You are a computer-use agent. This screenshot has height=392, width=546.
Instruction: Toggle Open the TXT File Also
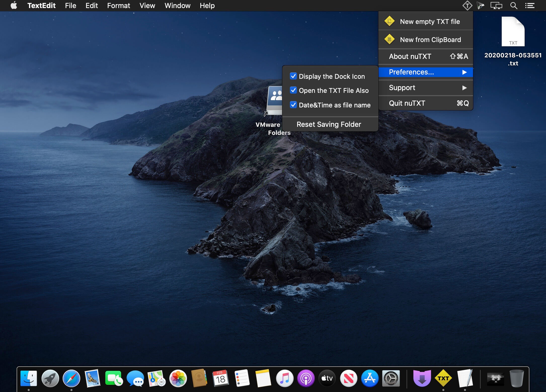pyautogui.click(x=293, y=90)
